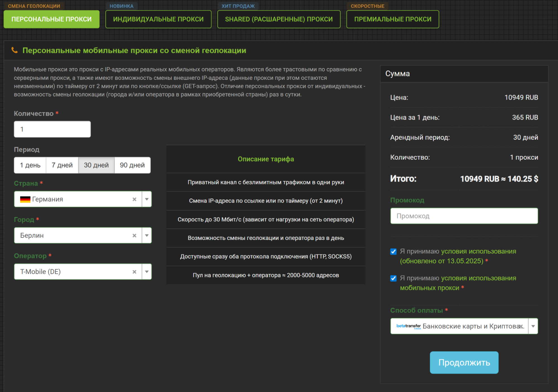
Task: Click the orange phone icon in the heading
Action: pos(15,50)
